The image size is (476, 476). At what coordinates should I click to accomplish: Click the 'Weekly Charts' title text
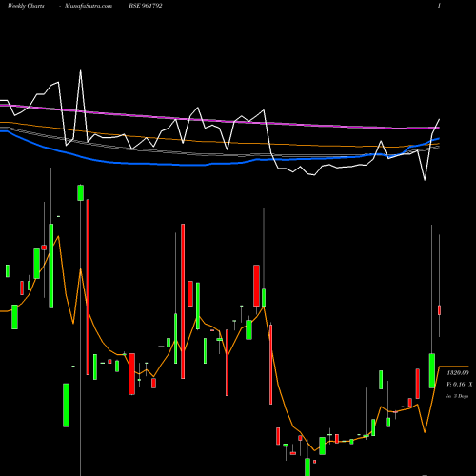point(26,6)
